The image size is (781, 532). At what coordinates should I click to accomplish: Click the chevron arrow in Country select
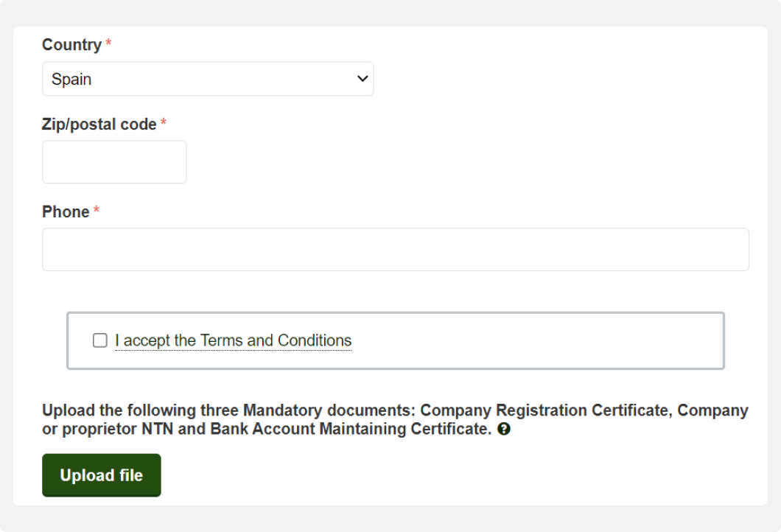pos(362,79)
